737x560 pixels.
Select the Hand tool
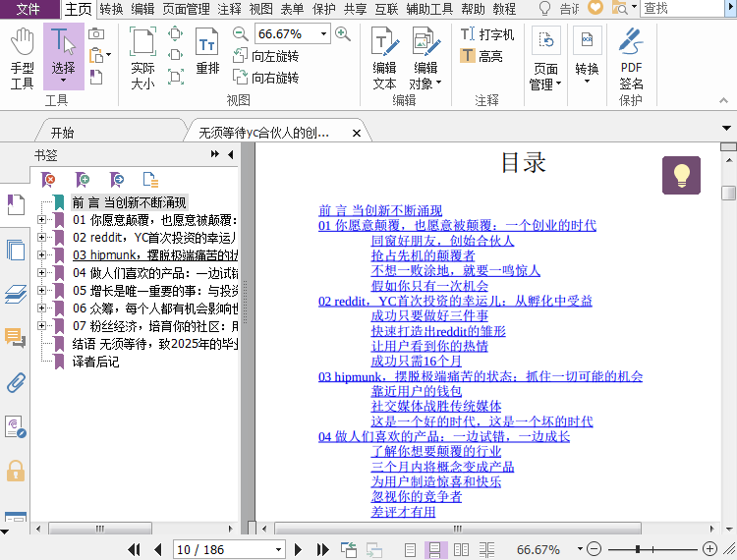click(x=22, y=58)
